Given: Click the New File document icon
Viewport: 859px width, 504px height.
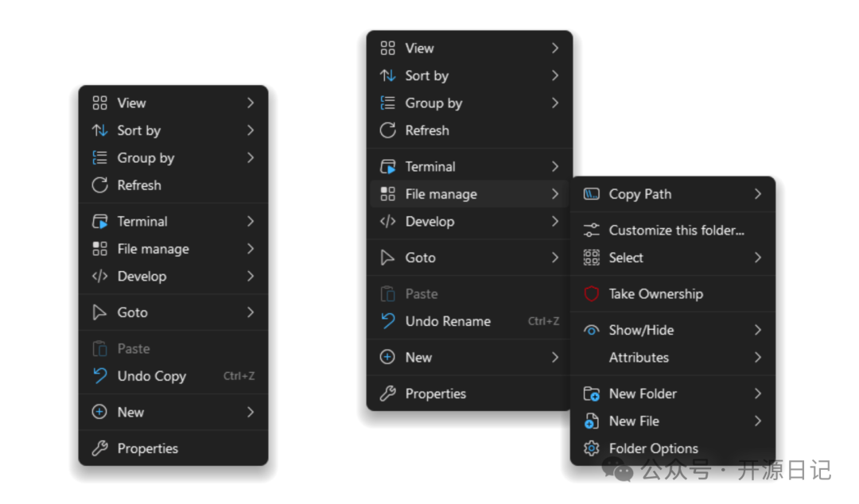Looking at the screenshot, I should (591, 421).
